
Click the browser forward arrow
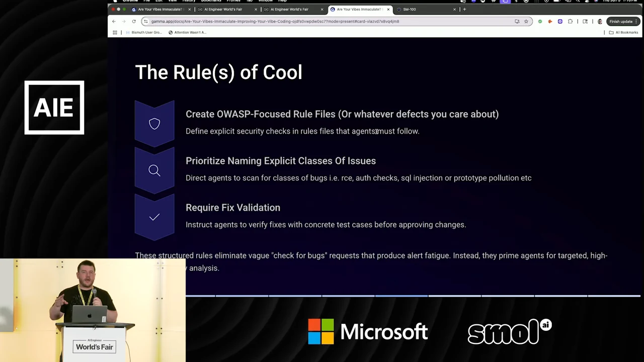[x=124, y=21]
